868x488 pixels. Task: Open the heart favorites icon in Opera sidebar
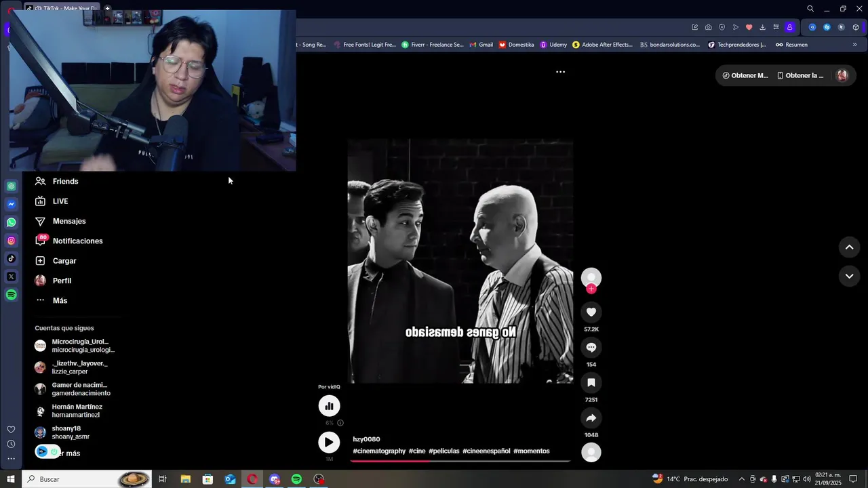(11, 430)
